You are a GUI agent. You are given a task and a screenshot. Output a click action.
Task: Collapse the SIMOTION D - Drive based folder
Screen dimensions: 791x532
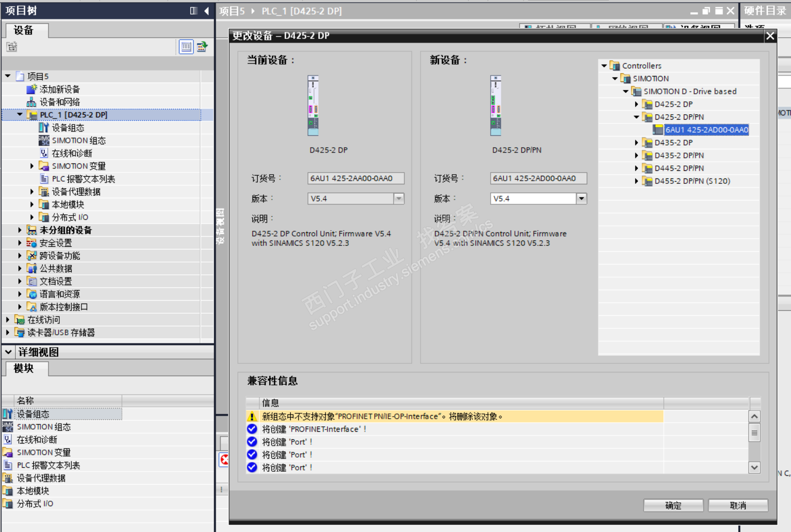tap(625, 92)
